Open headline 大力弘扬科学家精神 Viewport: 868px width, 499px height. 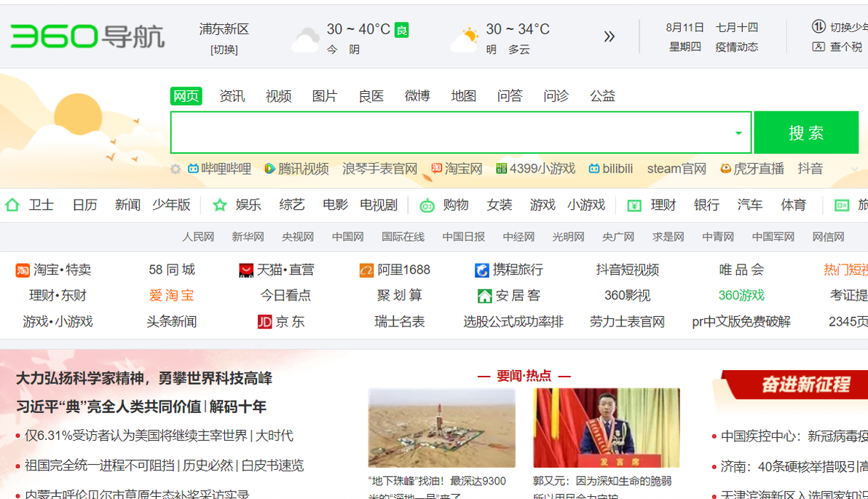point(144,378)
